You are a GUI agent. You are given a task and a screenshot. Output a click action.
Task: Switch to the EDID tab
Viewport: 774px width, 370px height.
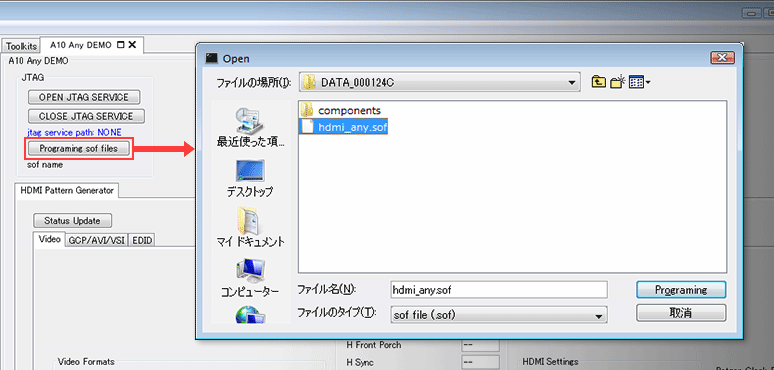pyautogui.click(x=143, y=240)
